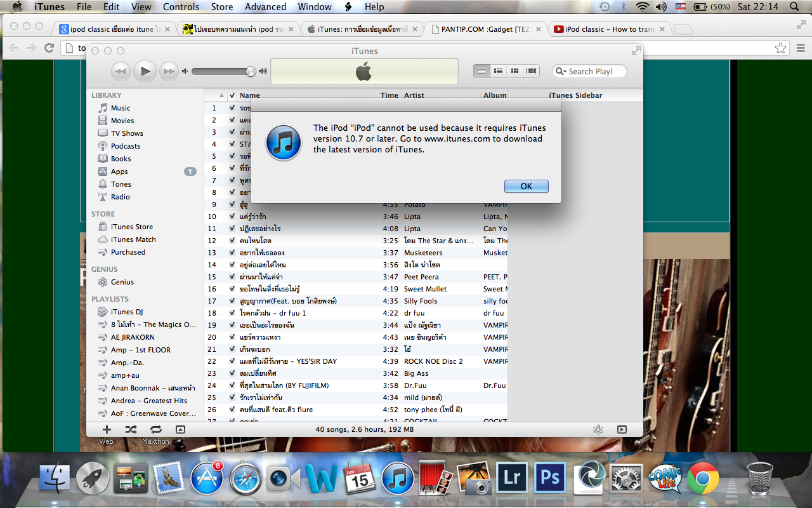This screenshot has width=812, height=508.
Task: Show the Purchased list in the sidebar
Action: [x=128, y=252]
